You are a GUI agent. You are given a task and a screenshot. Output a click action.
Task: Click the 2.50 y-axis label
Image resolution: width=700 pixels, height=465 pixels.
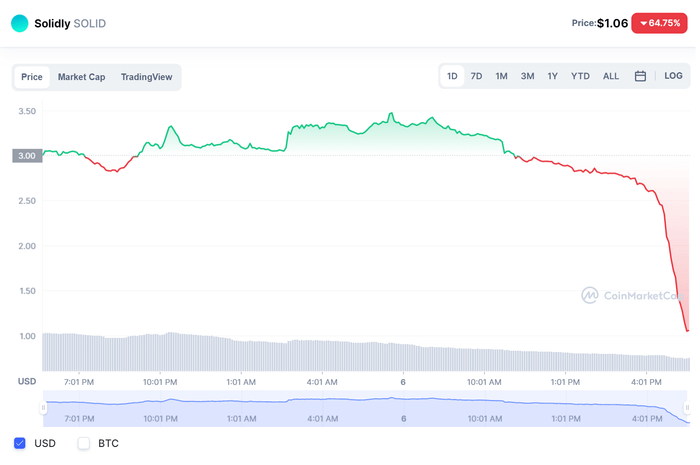[x=27, y=201]
